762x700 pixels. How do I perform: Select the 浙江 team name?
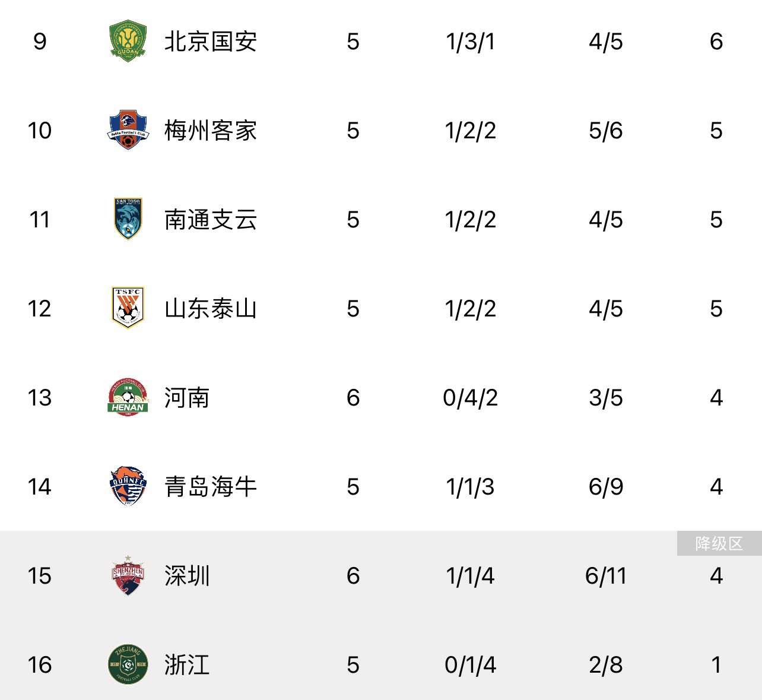tap(187, 665)
